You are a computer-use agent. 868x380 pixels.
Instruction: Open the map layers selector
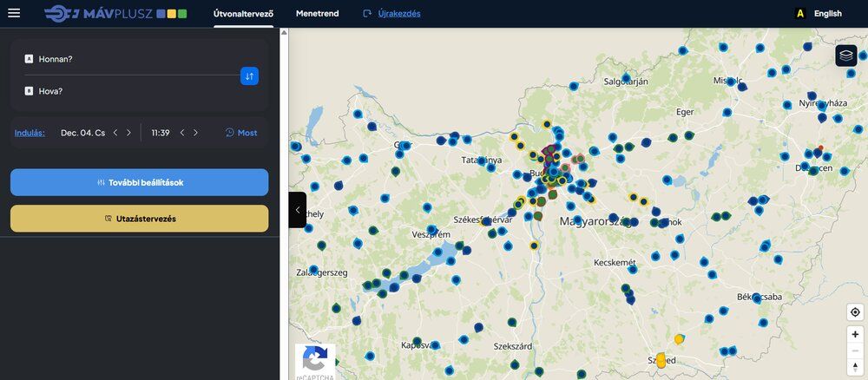[846, 56]
